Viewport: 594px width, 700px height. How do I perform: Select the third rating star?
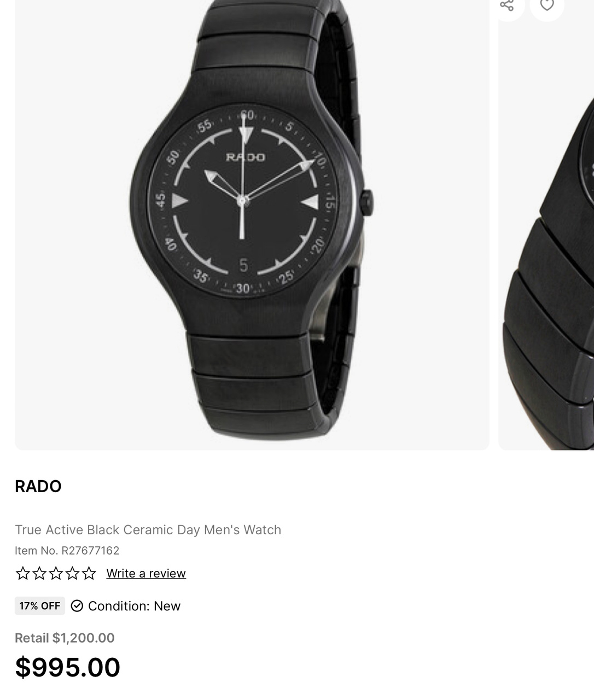coord(56,573)
